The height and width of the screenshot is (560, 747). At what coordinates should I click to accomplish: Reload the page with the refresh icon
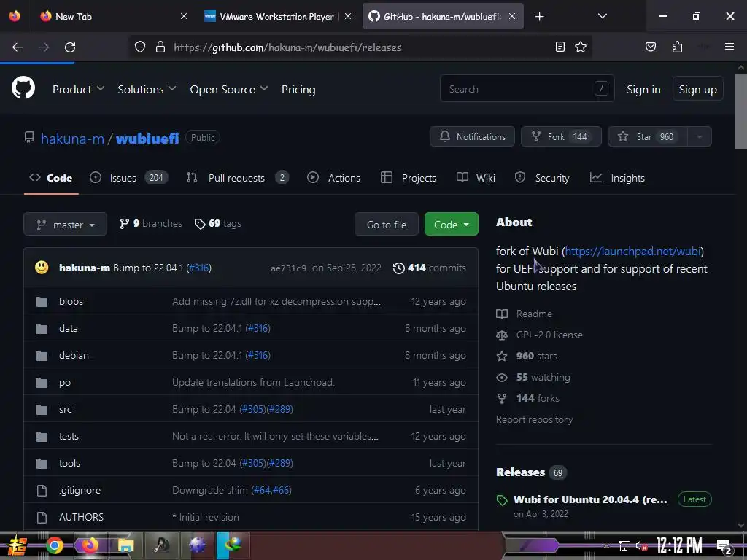click(x=70, y=47)
